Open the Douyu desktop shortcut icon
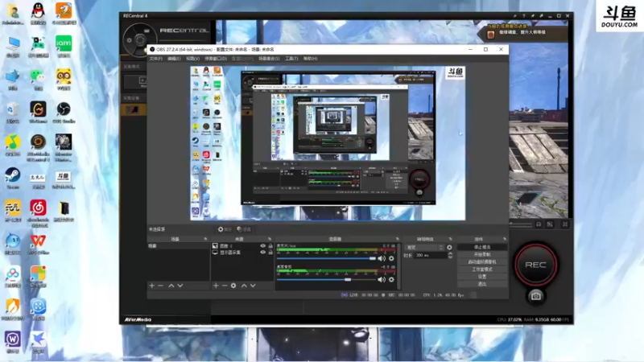The image size is (644, 362). coord(64,180)
